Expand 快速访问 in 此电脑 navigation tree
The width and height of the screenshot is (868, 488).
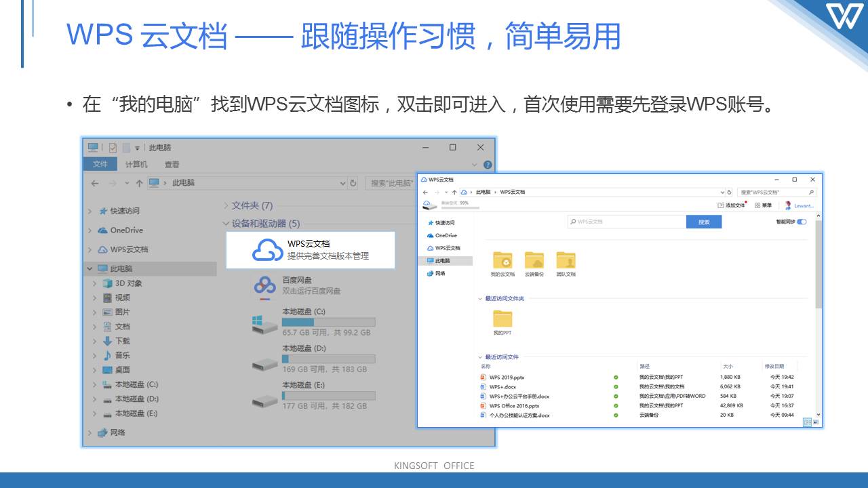[90, 211]
